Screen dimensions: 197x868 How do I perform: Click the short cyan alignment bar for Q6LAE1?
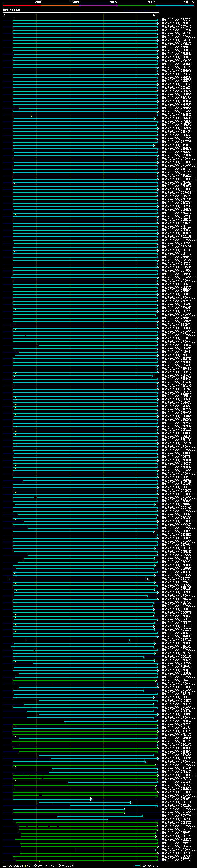52,799
